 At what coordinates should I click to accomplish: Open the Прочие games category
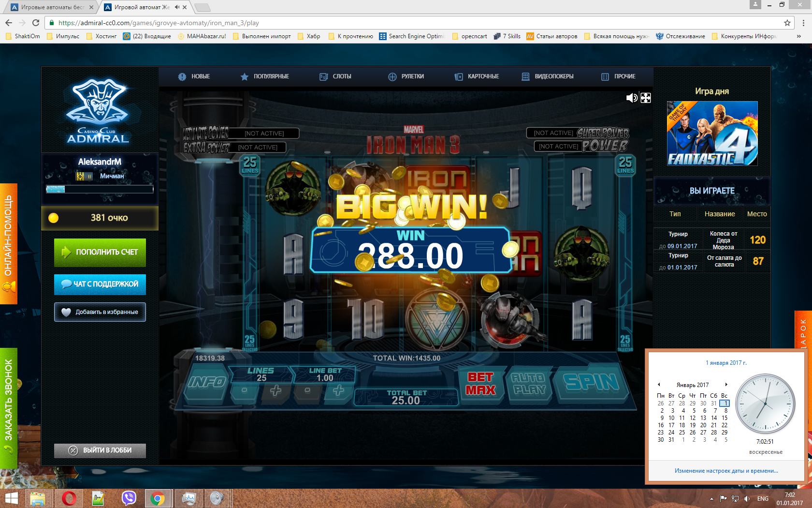click(618, 76)
